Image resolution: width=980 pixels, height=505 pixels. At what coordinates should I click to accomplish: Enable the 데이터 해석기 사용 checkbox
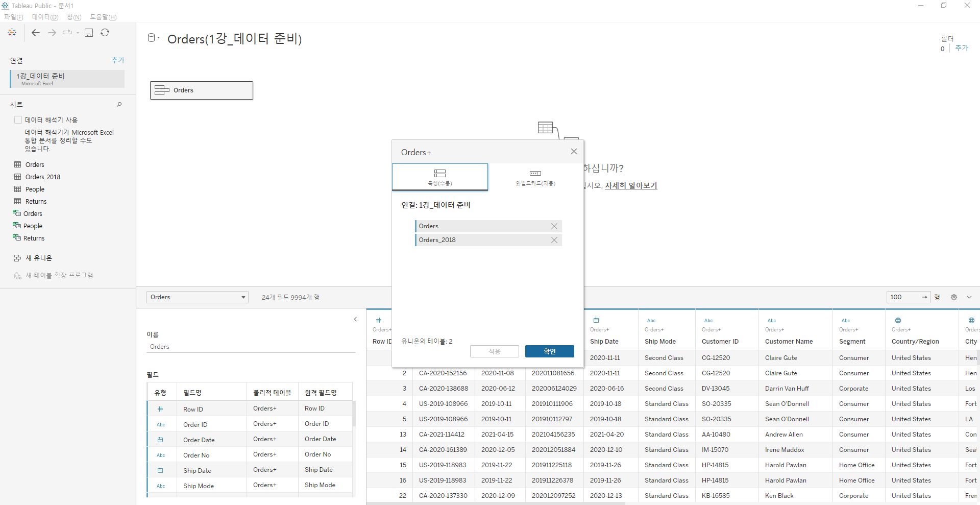[x=18, y=120]
